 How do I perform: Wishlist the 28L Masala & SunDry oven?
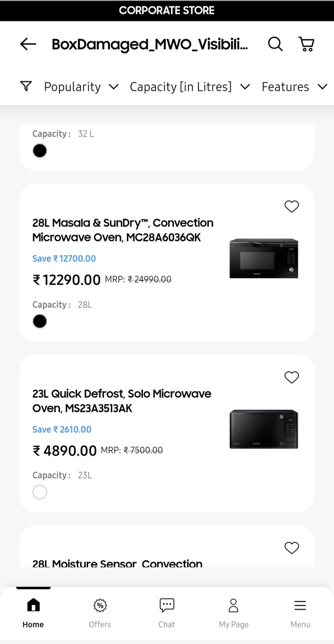[x=292, y=206]
